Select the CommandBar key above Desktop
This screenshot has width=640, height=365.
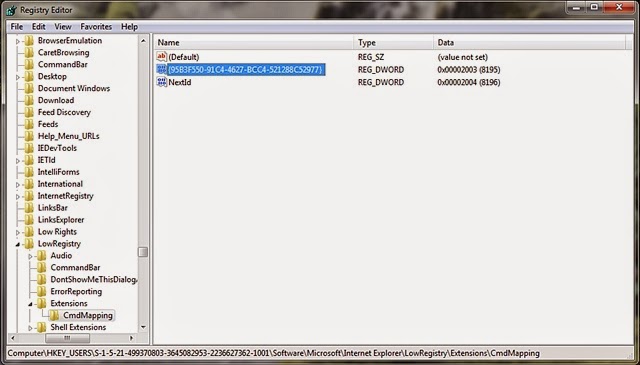[62, 65]
